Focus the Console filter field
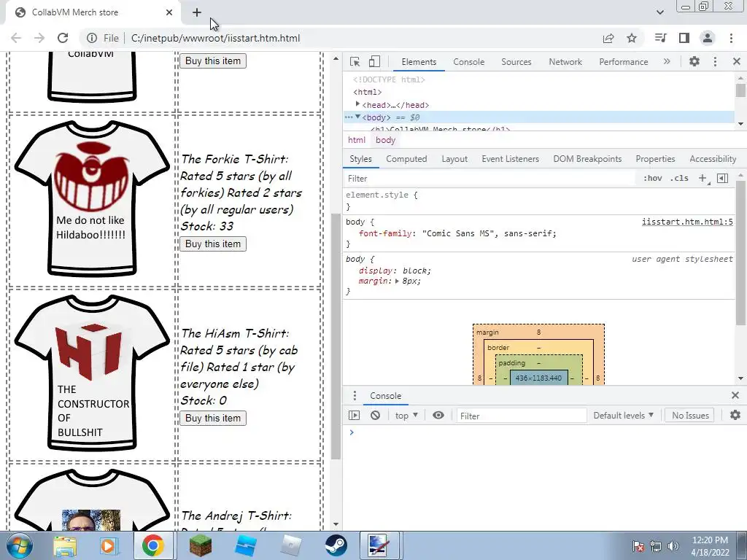The width and height of the screenshot is (747, 560). [x=522, y=416]
